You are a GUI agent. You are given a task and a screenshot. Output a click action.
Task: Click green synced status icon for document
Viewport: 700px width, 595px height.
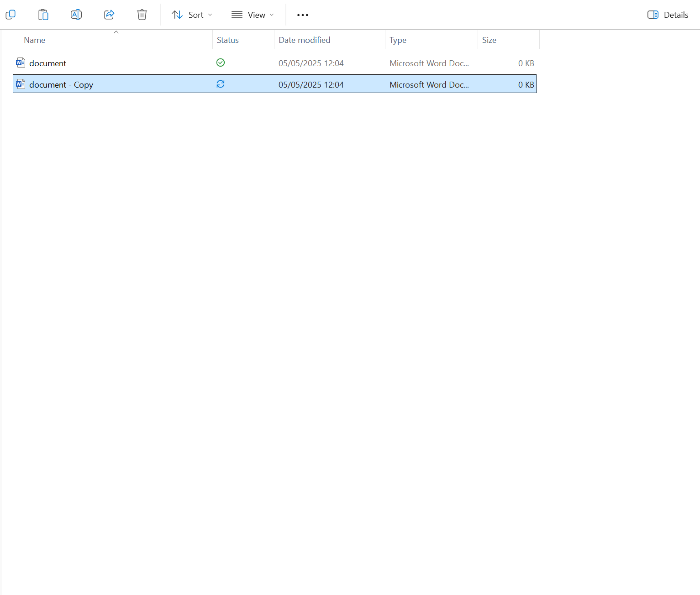tap(221, 63)
